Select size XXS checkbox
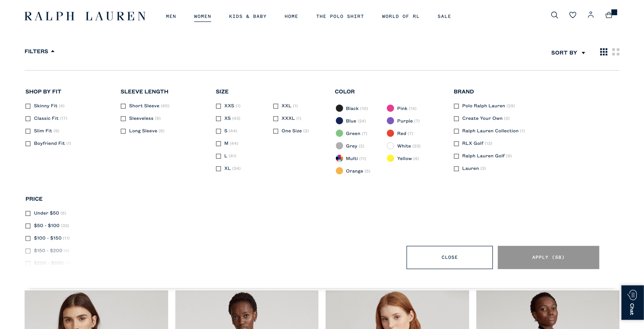The height and width of the screenshot is (329, 644). point(218,106)
